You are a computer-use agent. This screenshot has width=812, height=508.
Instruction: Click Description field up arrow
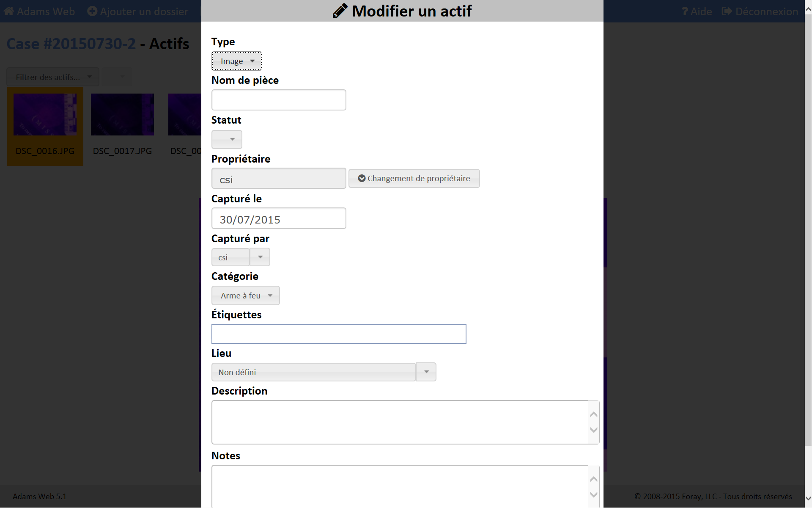point(593,414)
